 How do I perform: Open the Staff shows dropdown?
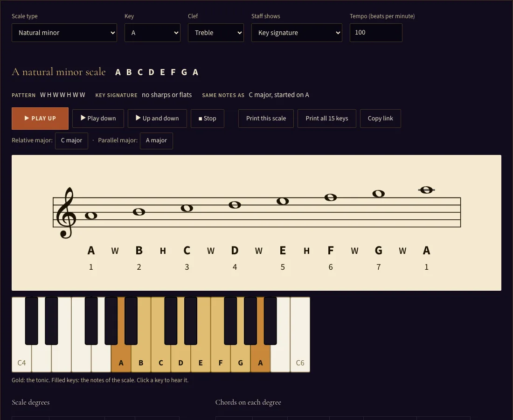[x=297, y=33]
